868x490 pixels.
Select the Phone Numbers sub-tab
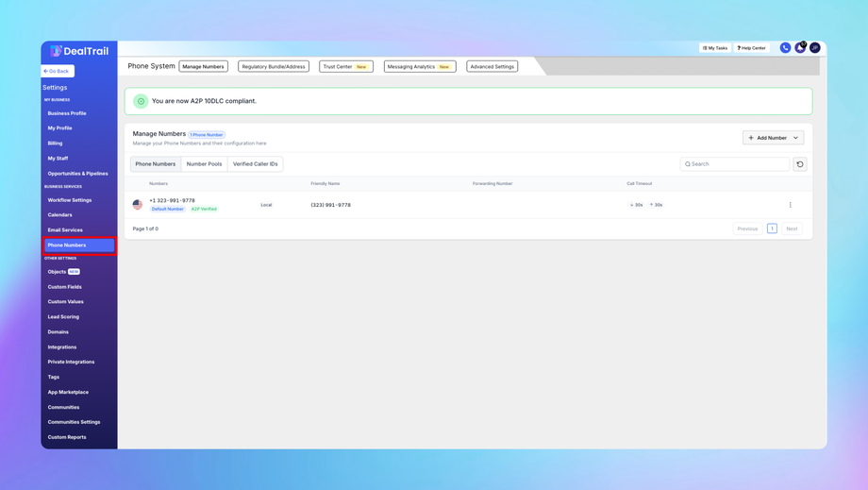[x=156, y=164]
